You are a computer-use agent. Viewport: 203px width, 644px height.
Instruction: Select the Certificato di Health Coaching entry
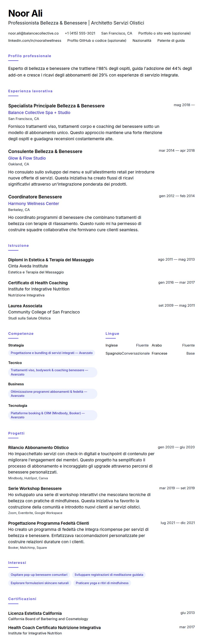pyautogui.click(x=38, y=283)
